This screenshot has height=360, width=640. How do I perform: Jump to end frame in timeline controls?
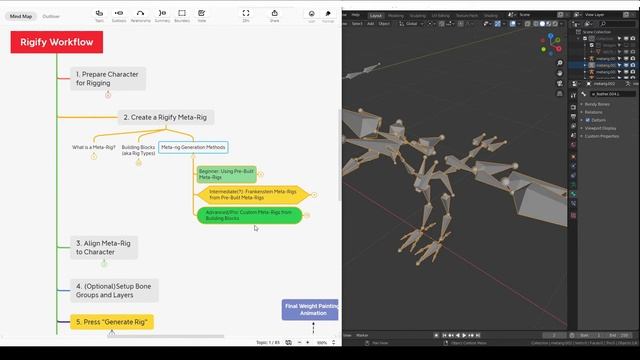pyautogui.click(x=478, y=335)
